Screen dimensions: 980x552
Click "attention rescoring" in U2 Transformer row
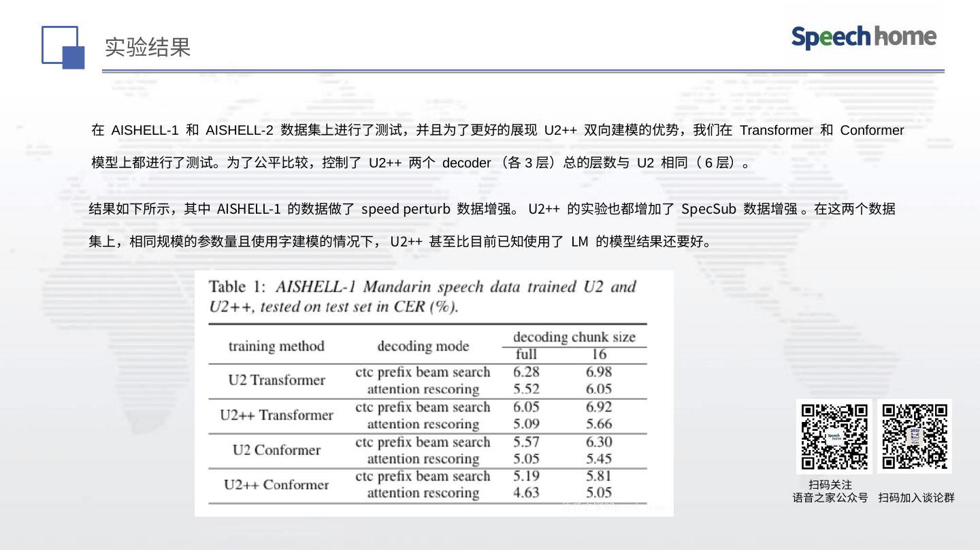tap(423, 389)
